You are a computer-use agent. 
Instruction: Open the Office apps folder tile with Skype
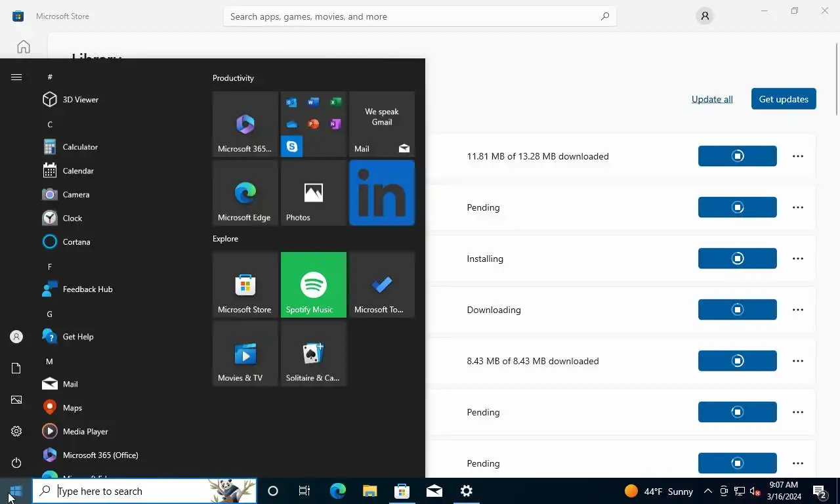[314, 124]
